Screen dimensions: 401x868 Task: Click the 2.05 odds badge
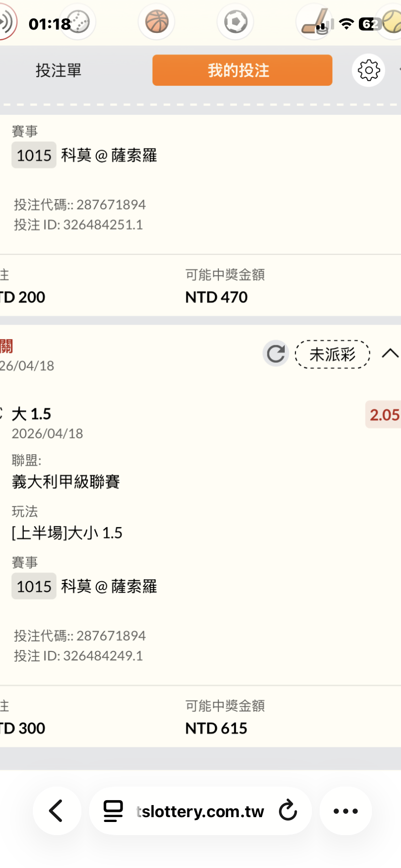point(384,415)
